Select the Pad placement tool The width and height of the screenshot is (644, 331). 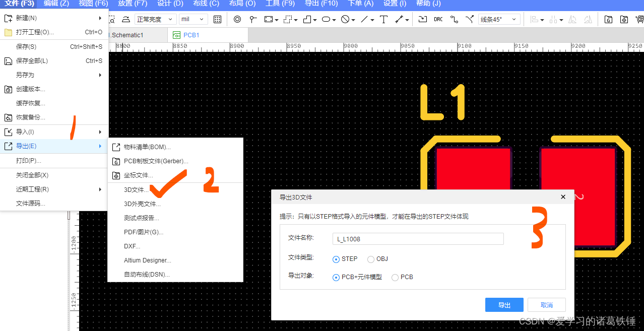[x=237, y=19]
